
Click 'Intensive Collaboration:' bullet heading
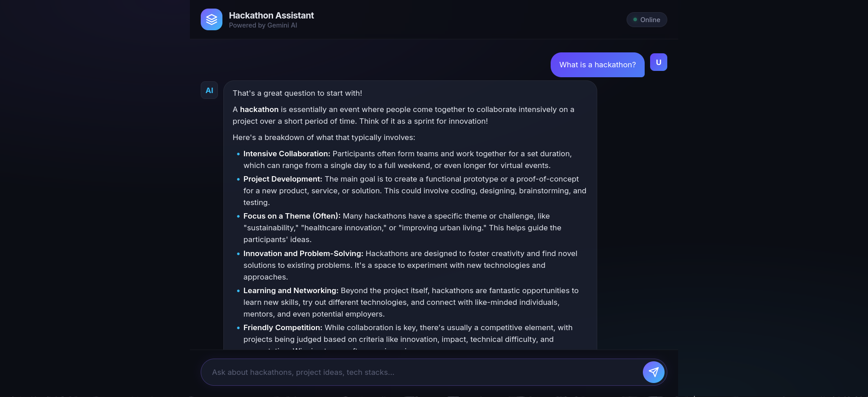287,154
